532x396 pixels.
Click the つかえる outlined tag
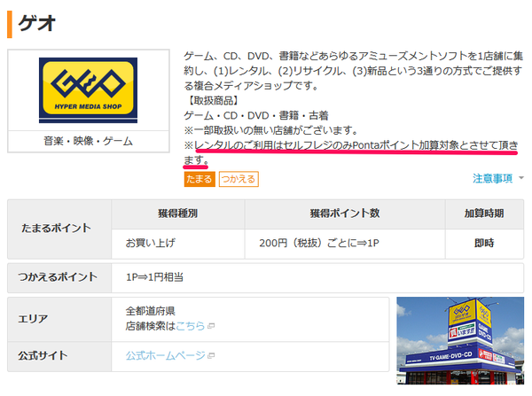[x=239, y=179]
